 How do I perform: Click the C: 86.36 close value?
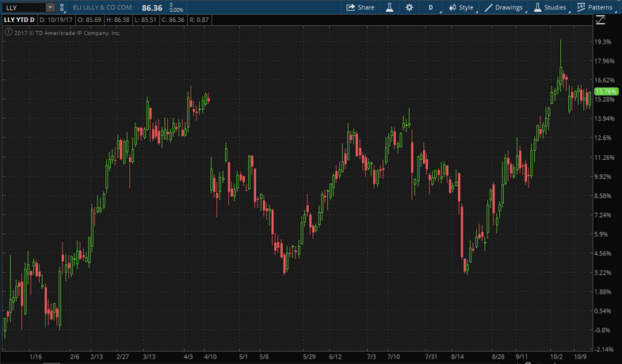click(173, 20)
